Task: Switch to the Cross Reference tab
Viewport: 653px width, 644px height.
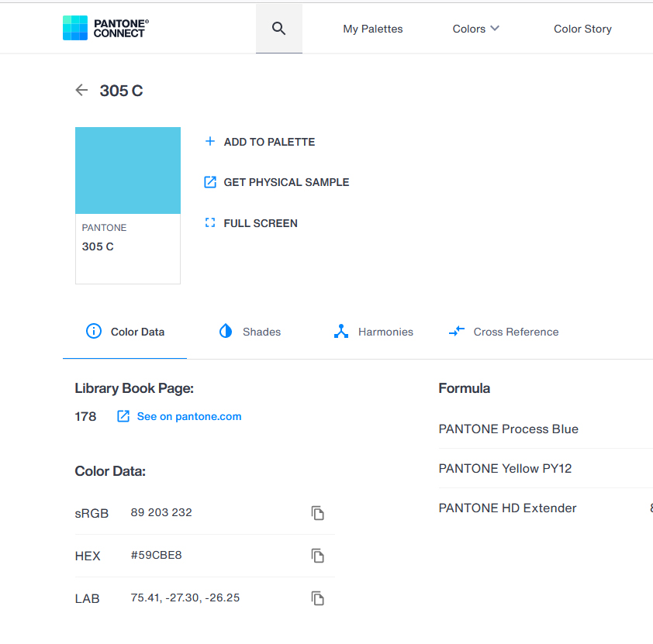Action: coord(504,332)
